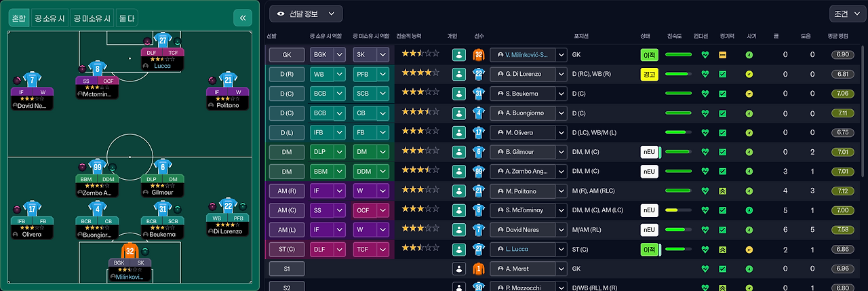The height and width of the screenshot is (291, 868).
Task: Click A. Meret's orange number 1 kit icon
Action: (x=479, y=269)
